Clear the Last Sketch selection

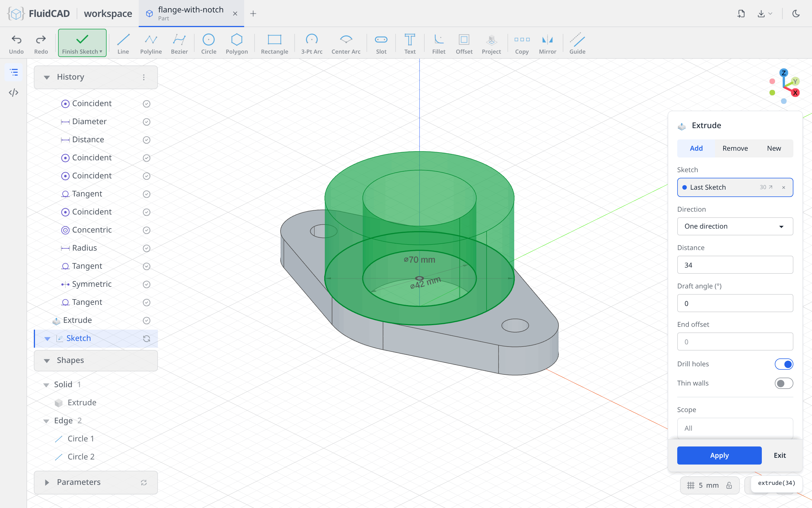click(x=784, y=187)
